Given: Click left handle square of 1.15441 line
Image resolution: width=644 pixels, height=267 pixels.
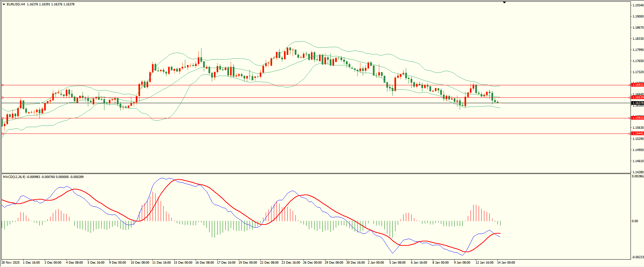Looking at the screenshot, I should pyautogui.click(x=3, y=133).
